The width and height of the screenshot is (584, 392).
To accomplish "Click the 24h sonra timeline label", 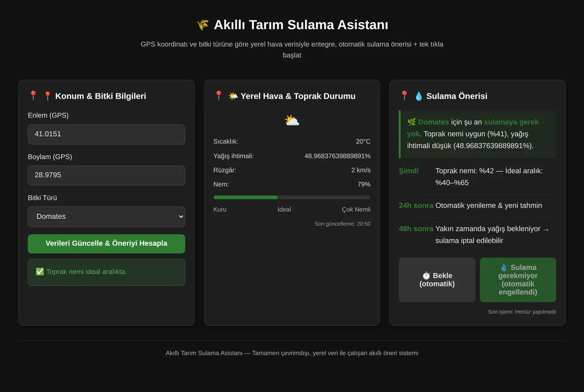I will click(x=416, y=205).
